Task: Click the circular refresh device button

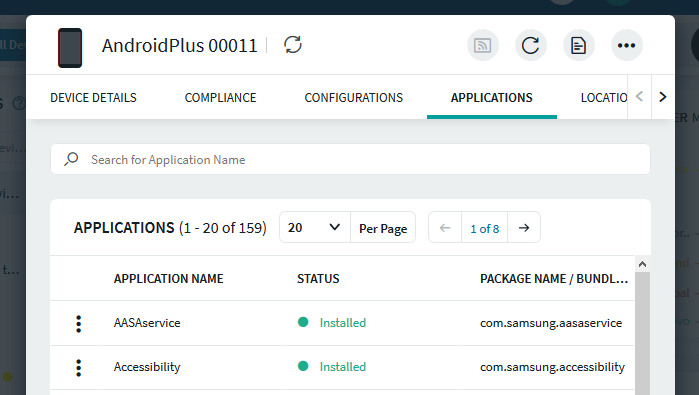Action: coord(530,45)
